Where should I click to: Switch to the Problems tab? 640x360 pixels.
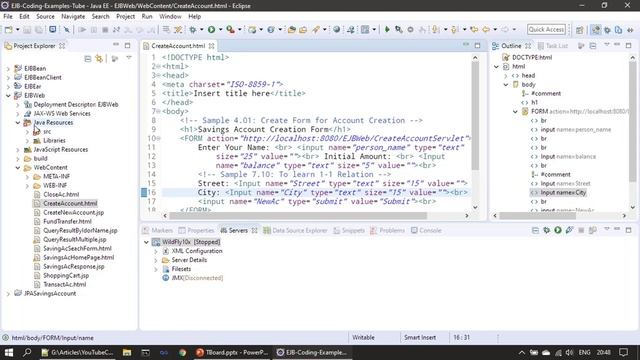(x=387, y=231)
